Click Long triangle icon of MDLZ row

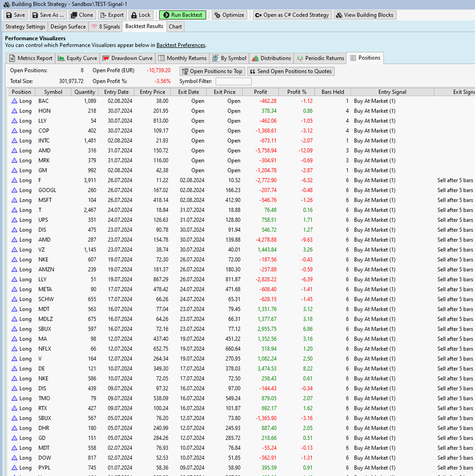click(14, 319)
